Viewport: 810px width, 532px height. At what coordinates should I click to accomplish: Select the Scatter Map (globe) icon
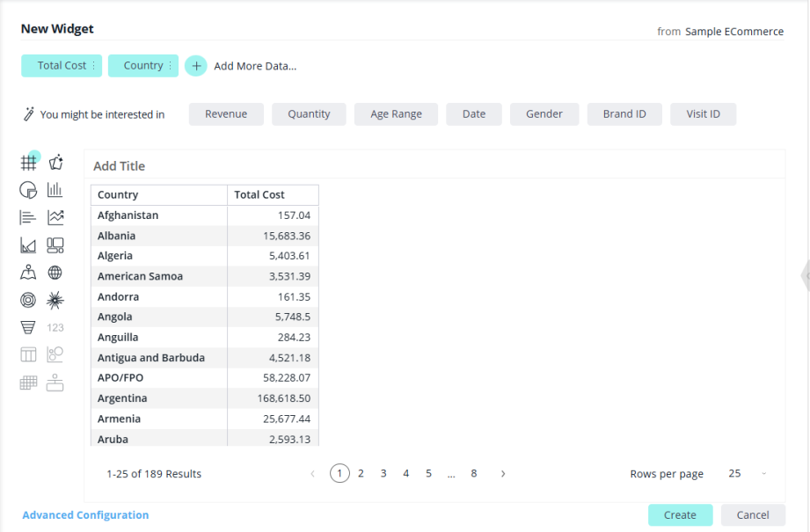[55, 273]
